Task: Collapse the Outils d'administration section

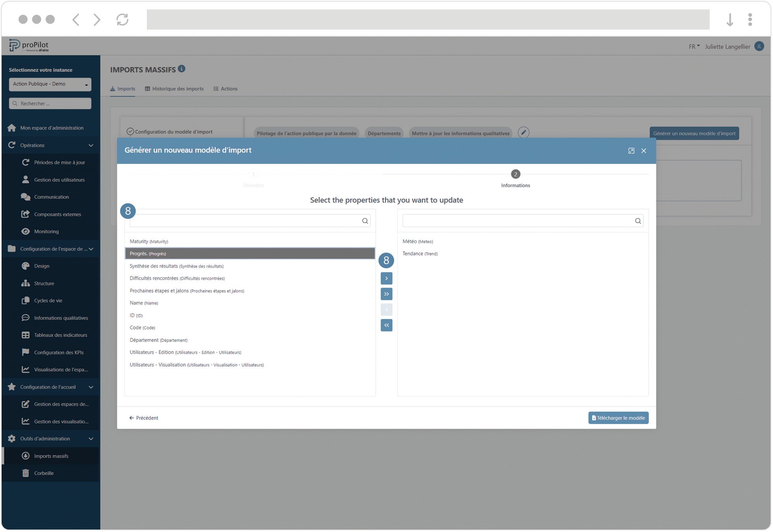Action: coord(91,439)
